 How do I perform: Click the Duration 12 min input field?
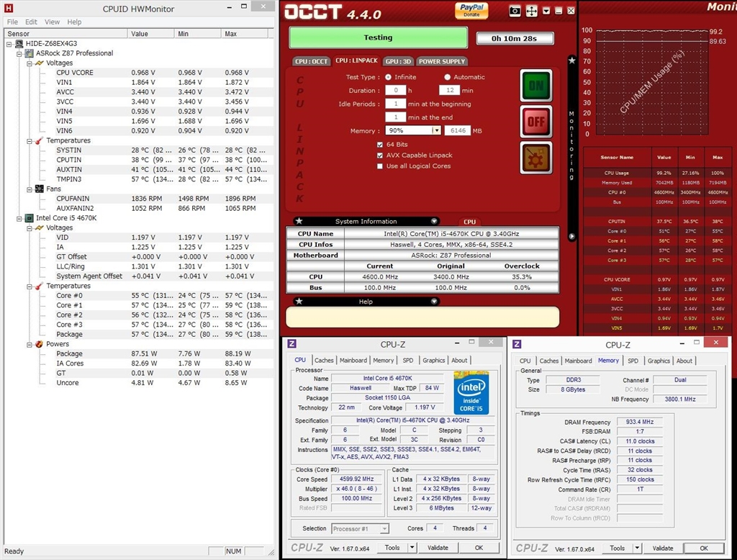pos(449,90)
